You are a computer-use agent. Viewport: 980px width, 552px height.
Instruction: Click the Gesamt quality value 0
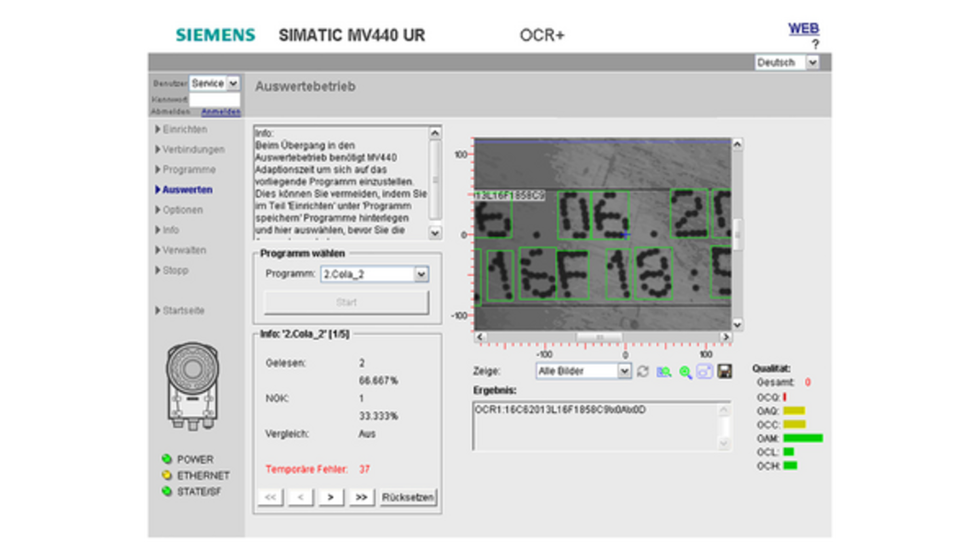click(x=808, y=383)
